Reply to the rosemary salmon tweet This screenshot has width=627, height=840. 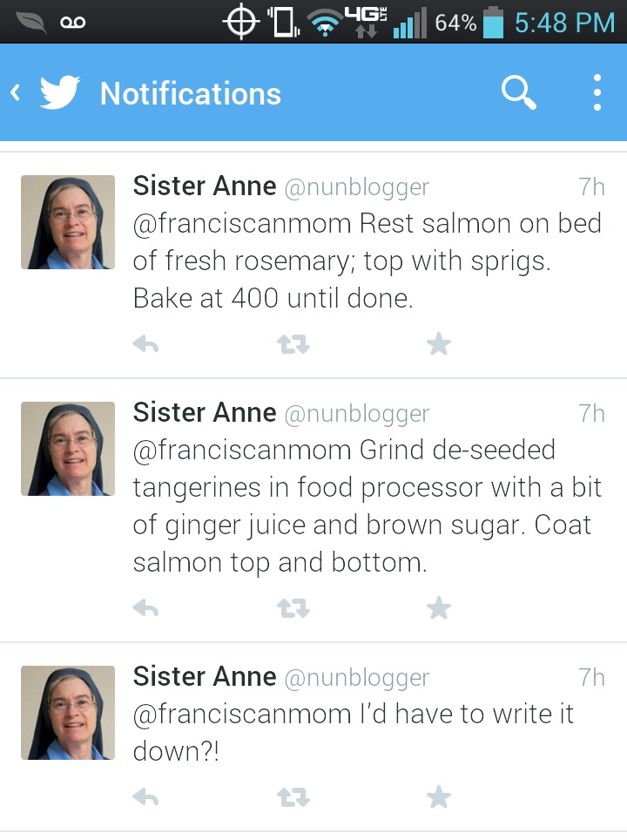point(145,345)
